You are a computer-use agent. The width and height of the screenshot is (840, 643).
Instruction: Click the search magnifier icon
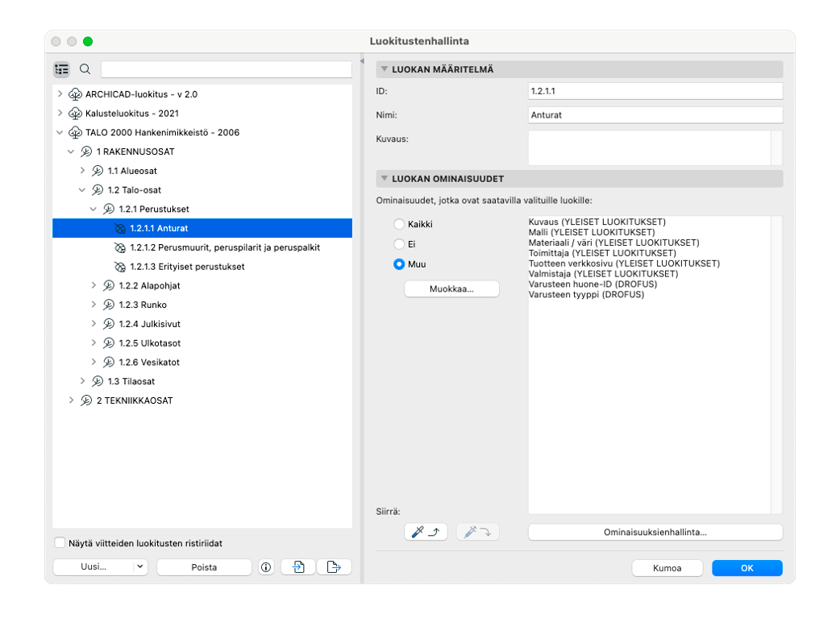85,69
